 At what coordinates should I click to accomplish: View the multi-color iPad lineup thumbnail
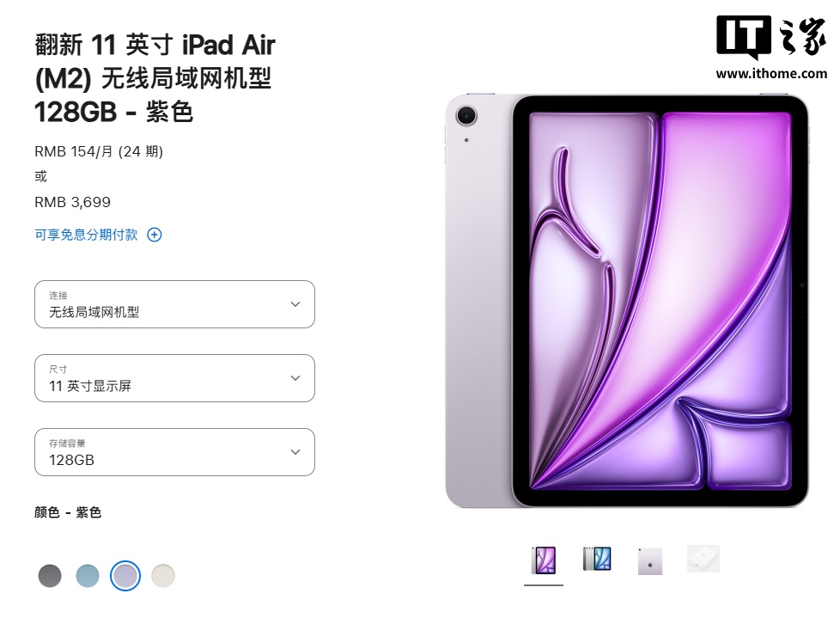click(x=597, y=559)
